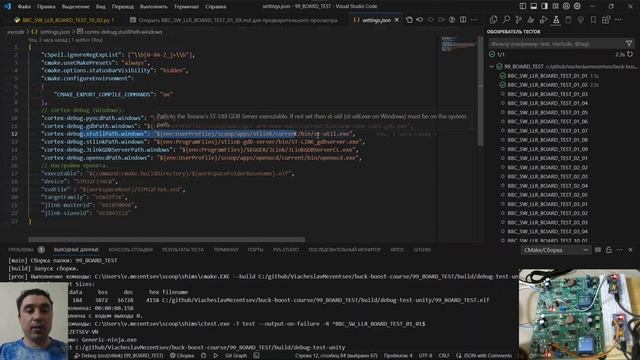Viewport: 640px width, 360px height.
Task: Select test BBC_SW_LLR_BOARD_TEST_02_01
Action: point(547,158)
